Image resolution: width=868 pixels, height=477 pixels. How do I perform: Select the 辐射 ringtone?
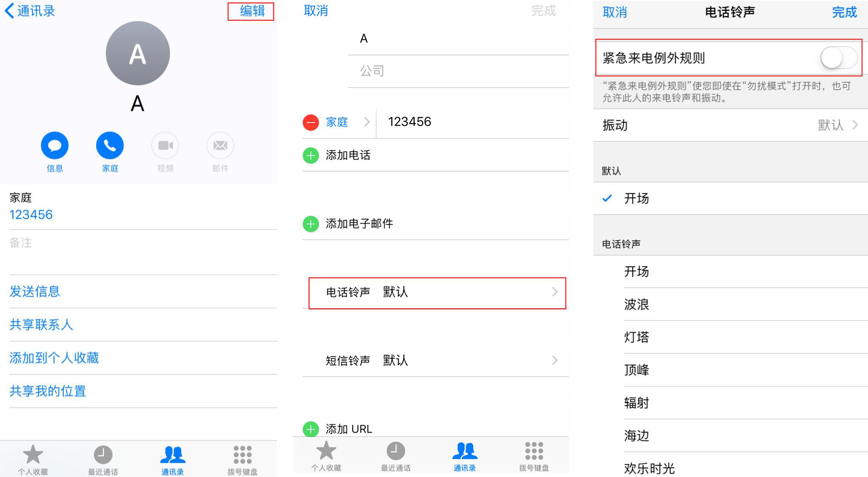(730, 403)
